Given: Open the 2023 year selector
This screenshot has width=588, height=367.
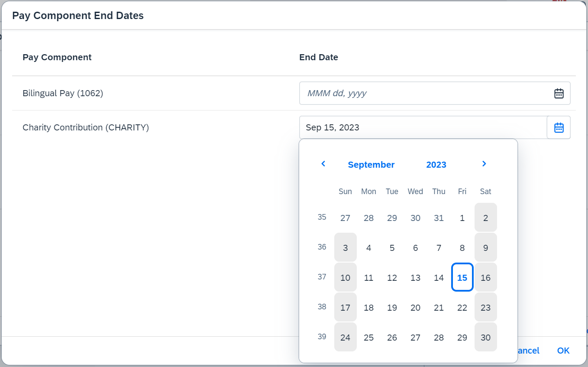Looking at the screenshot, I should click(436, 165).
